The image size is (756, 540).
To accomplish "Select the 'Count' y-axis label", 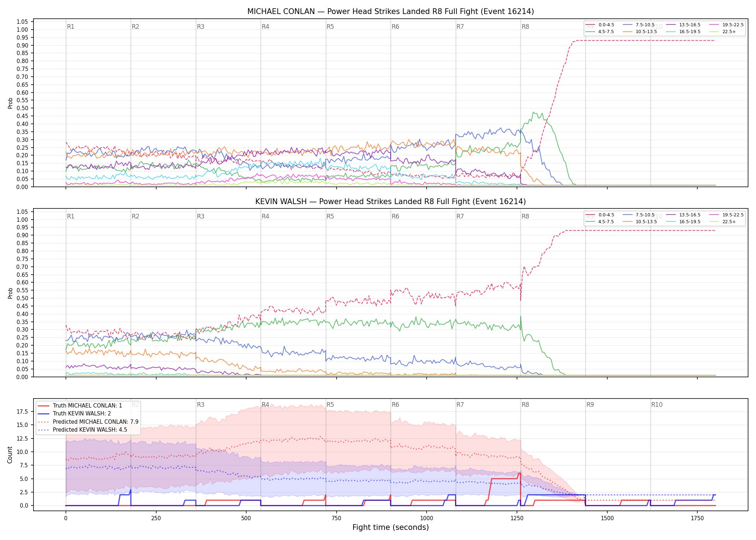I will [10, 455].
